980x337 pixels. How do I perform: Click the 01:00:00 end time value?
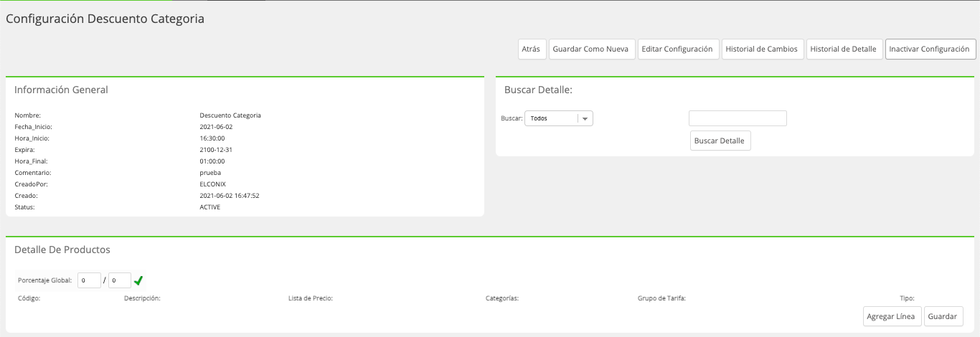click(212, 161)
